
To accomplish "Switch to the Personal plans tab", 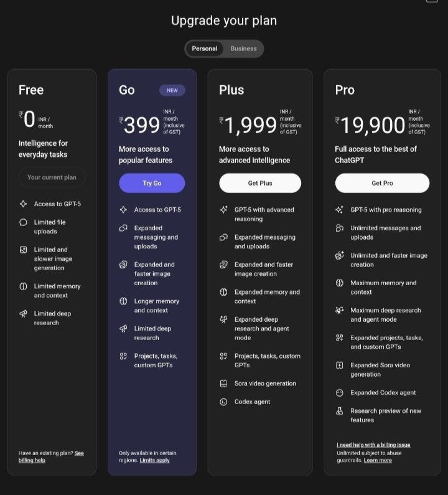I will (x=205, y=49).
